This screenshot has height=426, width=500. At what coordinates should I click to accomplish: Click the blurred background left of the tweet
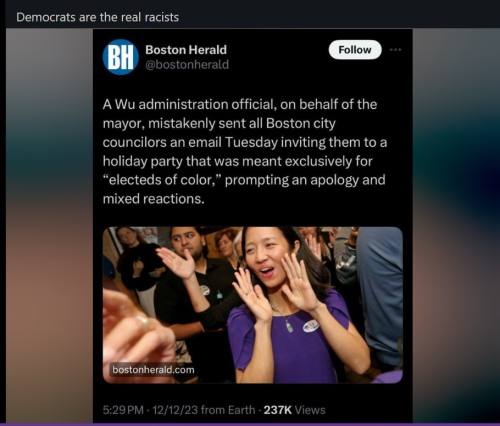click(x=49, y=226)
